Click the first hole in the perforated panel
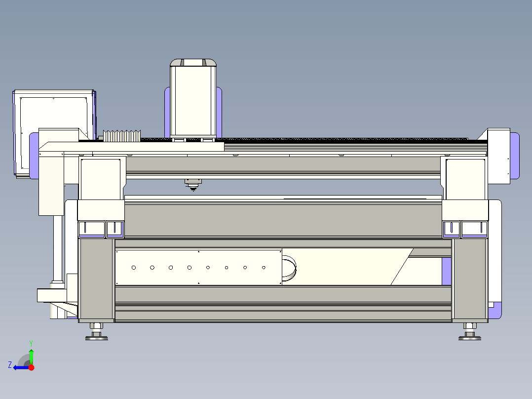 pos(134,268)
